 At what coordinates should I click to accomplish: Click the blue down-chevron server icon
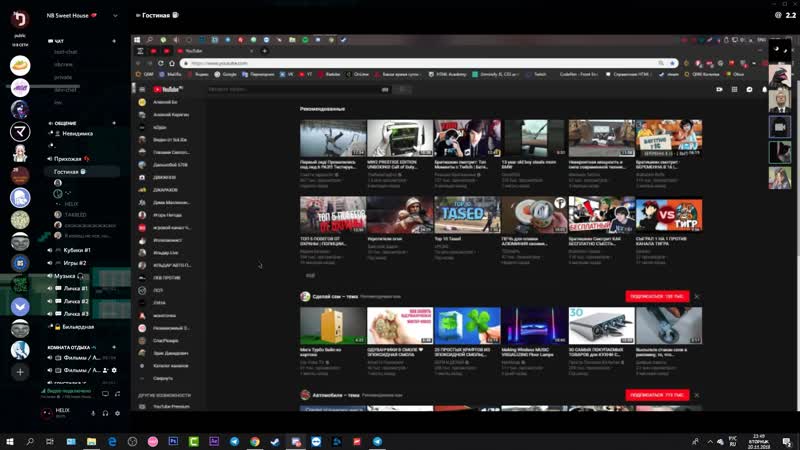pos(20,307)
